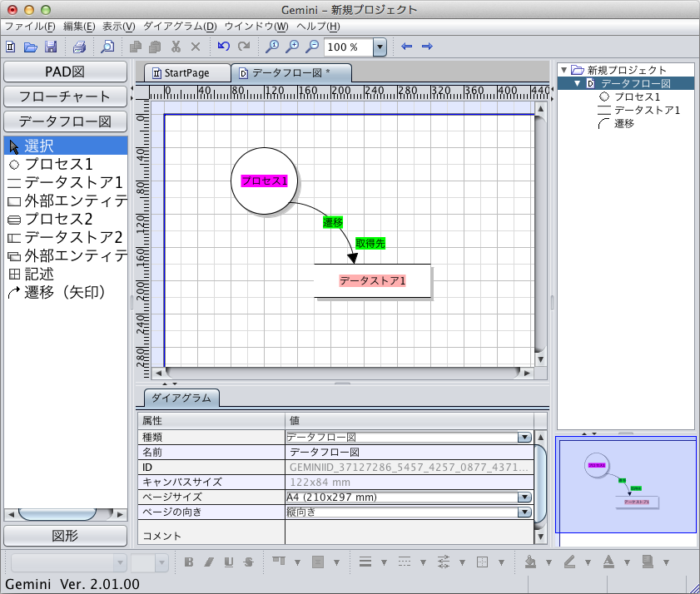Open the ダイアグラム(D) menu
700x594 pixels.
(x=180, y=27)
